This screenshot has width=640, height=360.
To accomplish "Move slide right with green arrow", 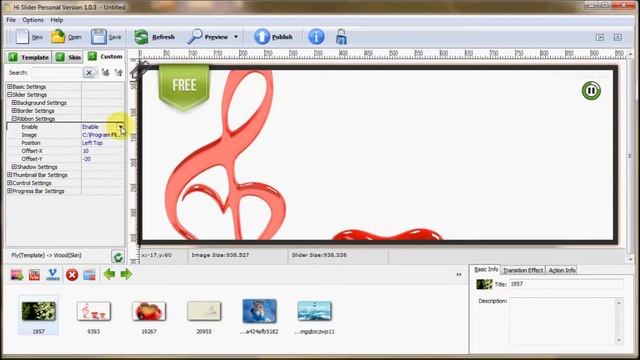I will coord(126,274).
